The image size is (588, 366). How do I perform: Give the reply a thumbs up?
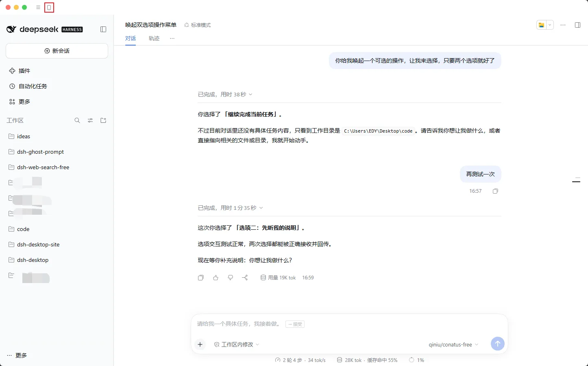click(x=216, y=278)
